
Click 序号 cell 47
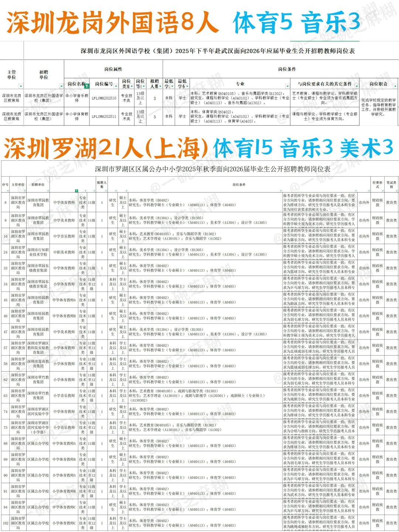pyautogui.click(x=5, y=332)
